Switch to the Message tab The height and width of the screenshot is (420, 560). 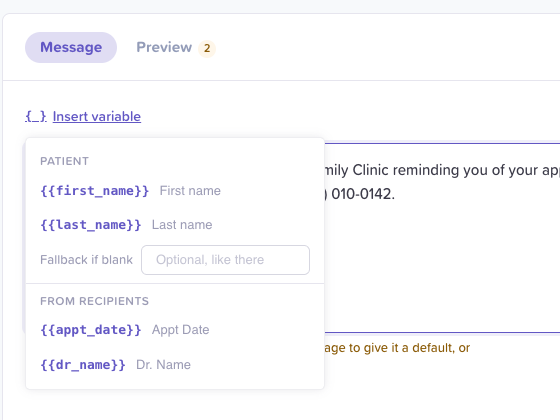click(x=71, y=48)
